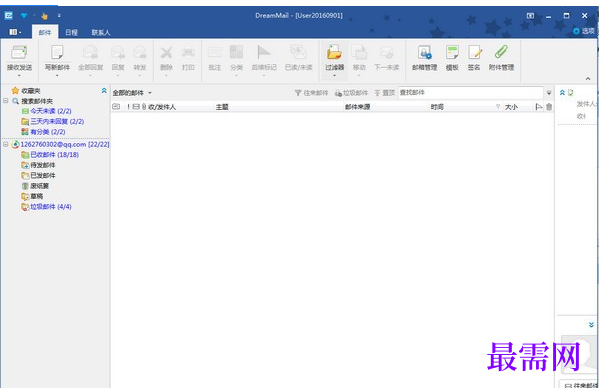Click into the 查找邮件 search field
The height and width of the screenshot is (388, 599).
click(x=471, y=92)
